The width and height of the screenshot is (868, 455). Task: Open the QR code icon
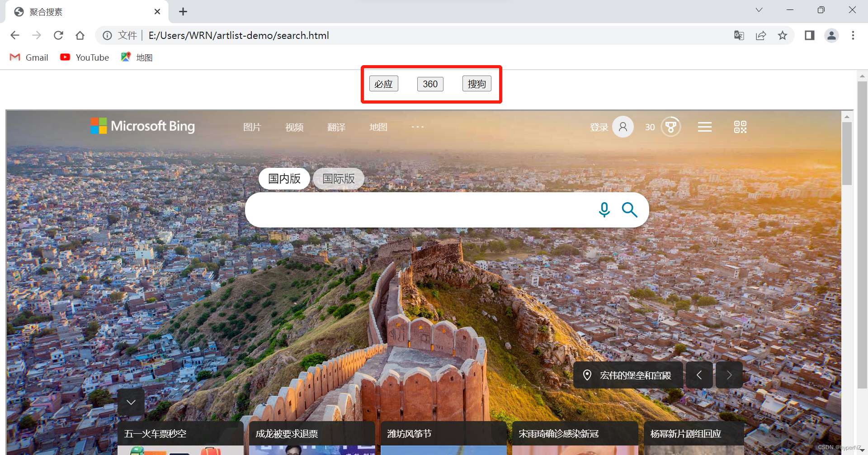click(740, 127)
